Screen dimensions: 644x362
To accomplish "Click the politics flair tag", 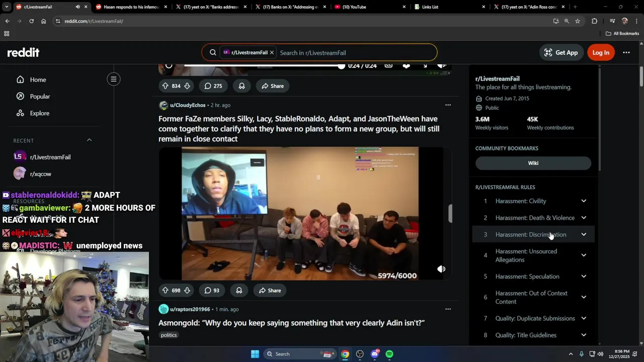I will [x=169, y=335].
